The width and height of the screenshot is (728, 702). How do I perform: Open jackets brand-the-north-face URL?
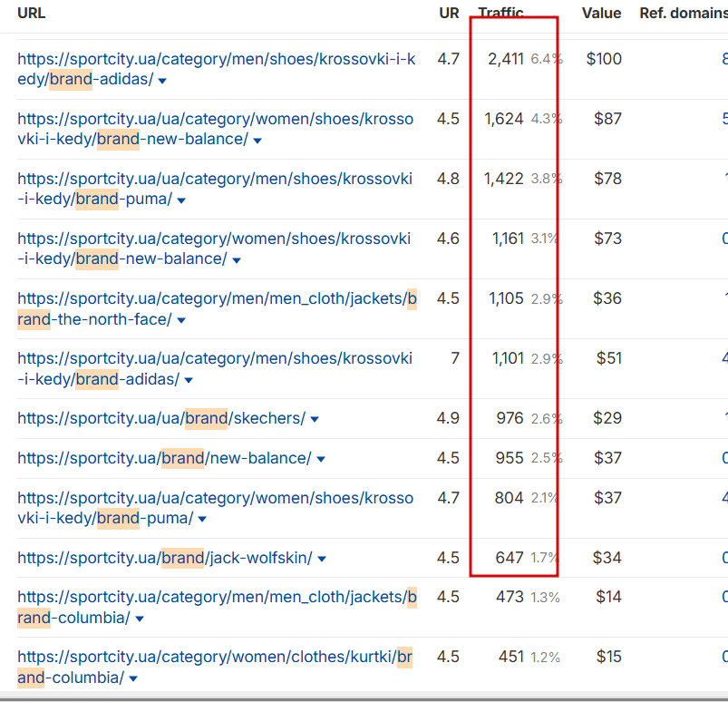(x=218, y=309)
